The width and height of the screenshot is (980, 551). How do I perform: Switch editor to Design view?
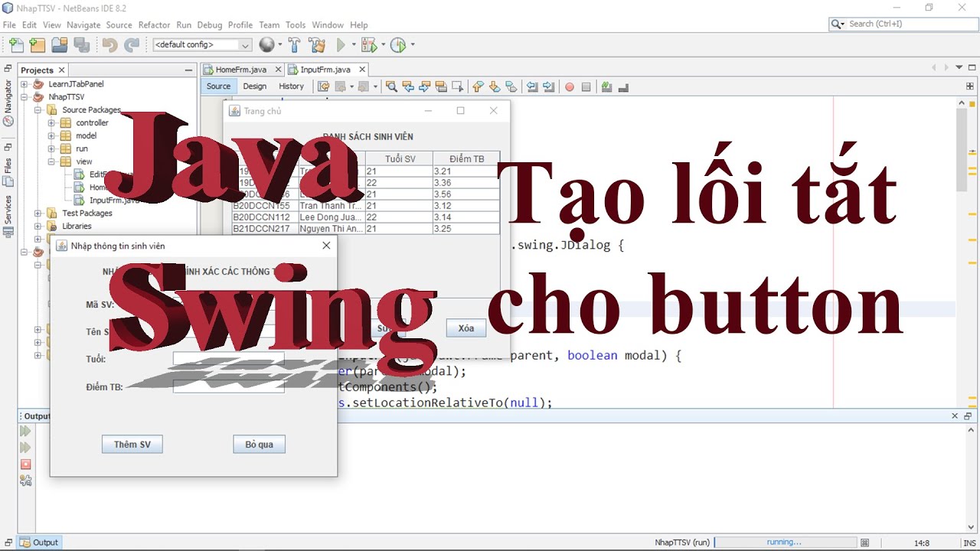(x=255, y=86)
